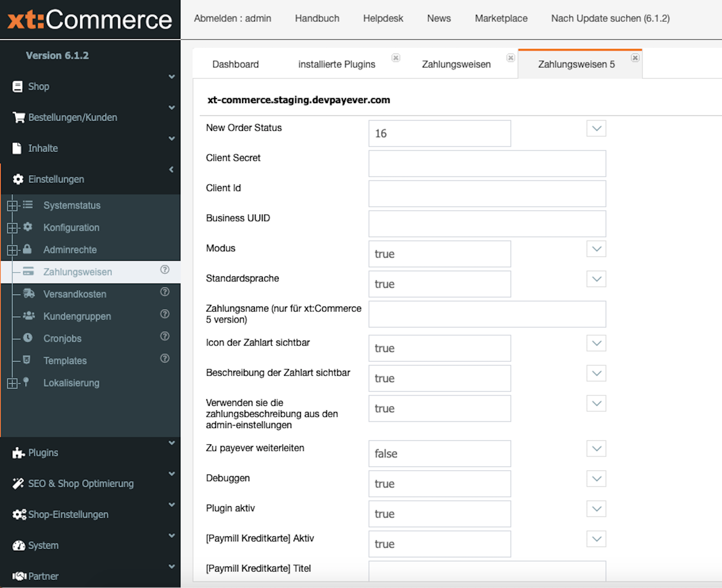Viewport: 722px width, 588px height.
Task: Click the SEO & Shop Optimierung wand icon
Action: coord(18,484)
